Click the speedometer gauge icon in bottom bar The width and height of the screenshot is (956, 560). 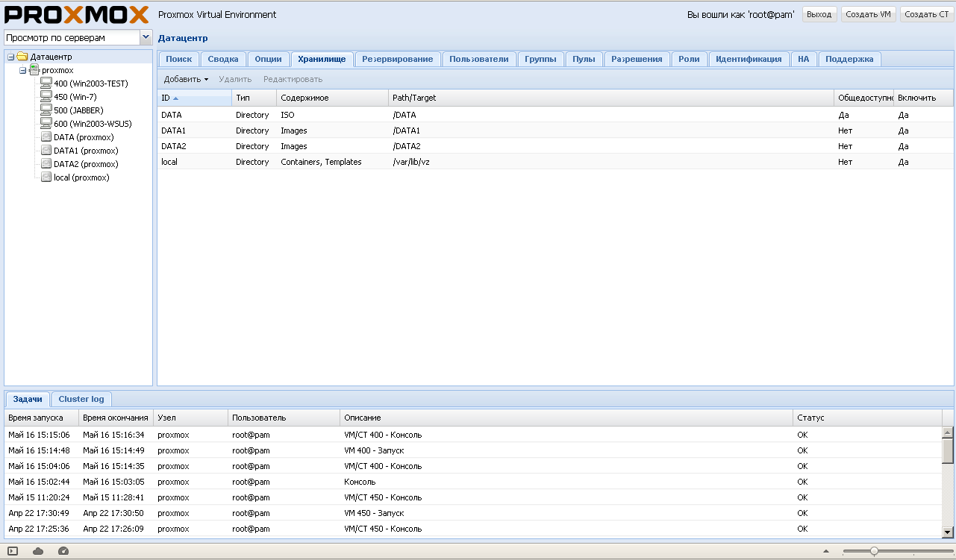pyautogui.click(x=63, y=551)
